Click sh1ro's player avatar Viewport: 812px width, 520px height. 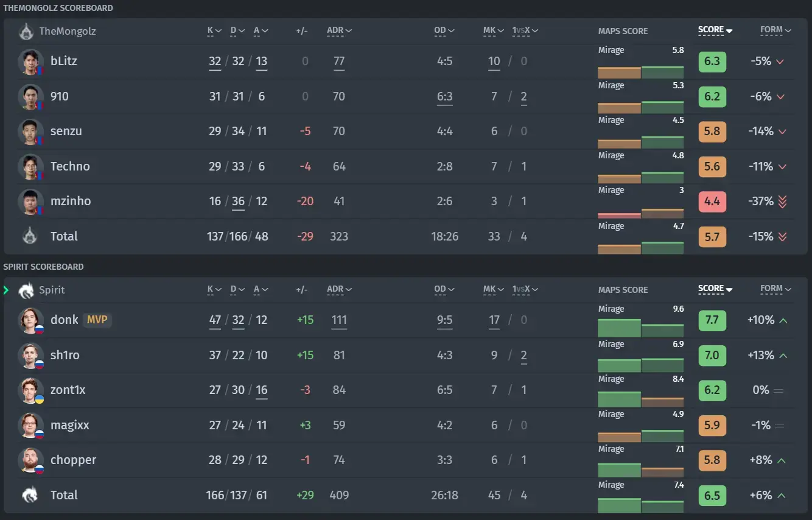coord(30,355)
